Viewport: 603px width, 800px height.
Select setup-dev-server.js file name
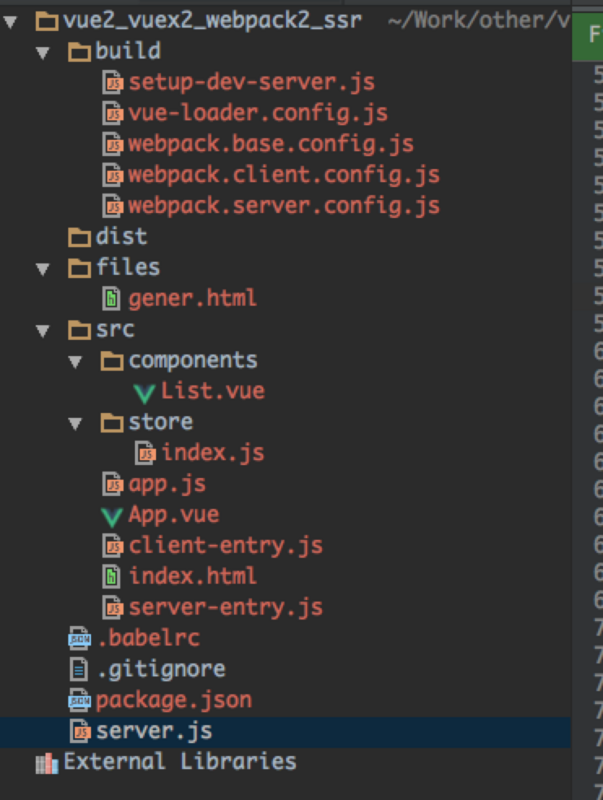(x=252, y=83)
